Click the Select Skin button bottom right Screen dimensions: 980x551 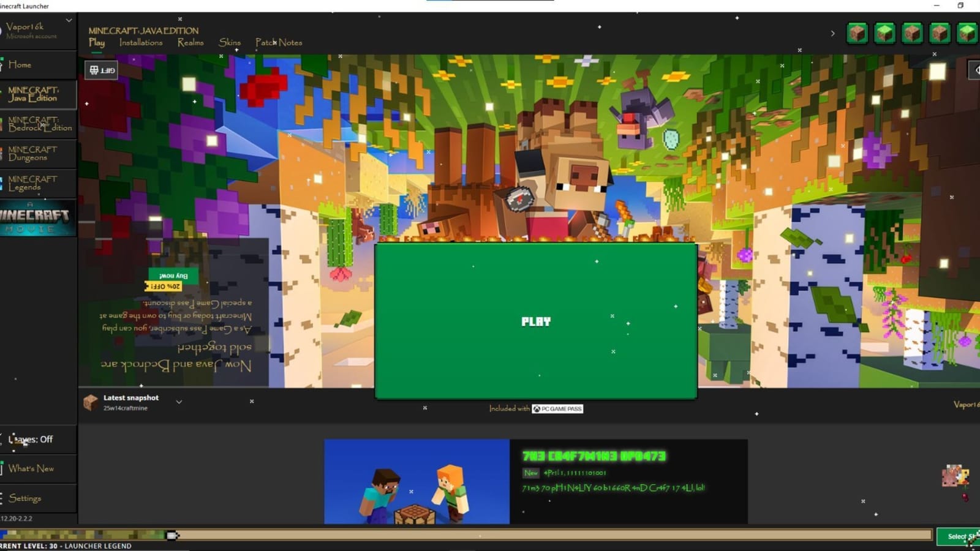(x=960, y=536)
